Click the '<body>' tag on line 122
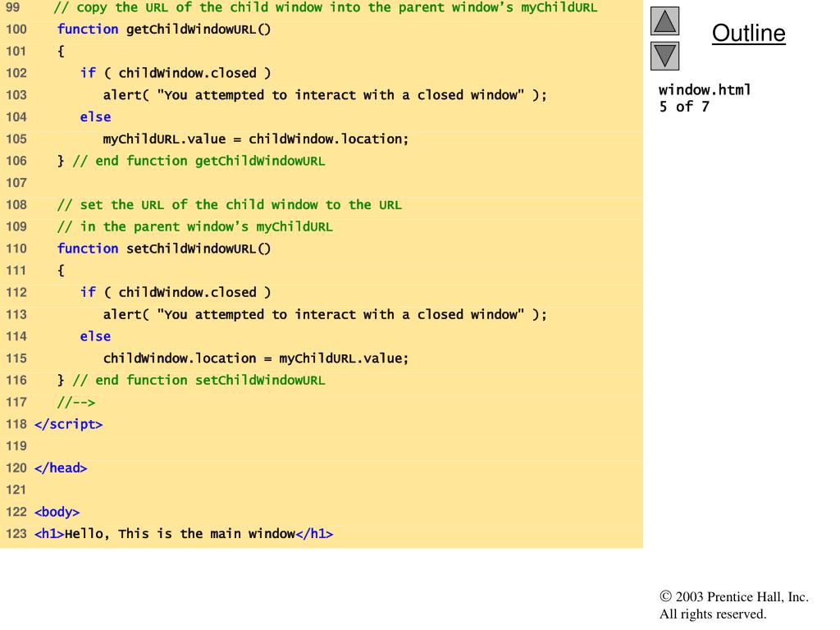The width and height of the screenshot is (840, 630). pos(57,512)
